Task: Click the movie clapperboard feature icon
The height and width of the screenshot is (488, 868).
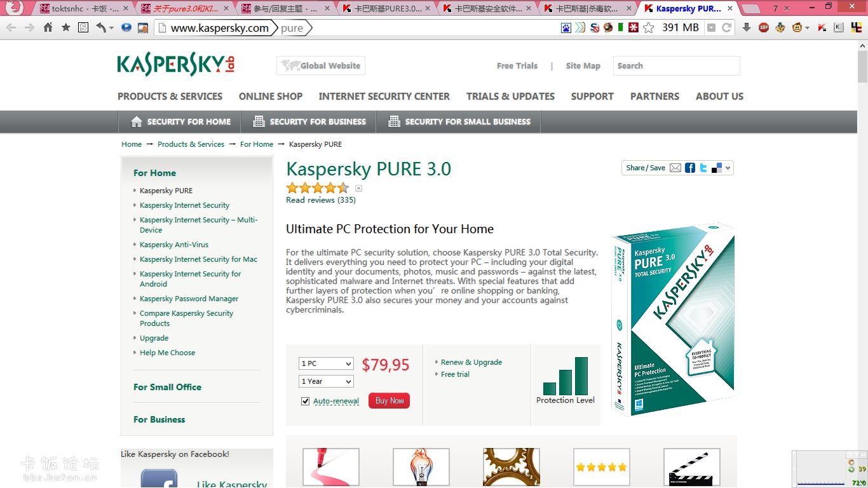Action: [691, 468]
